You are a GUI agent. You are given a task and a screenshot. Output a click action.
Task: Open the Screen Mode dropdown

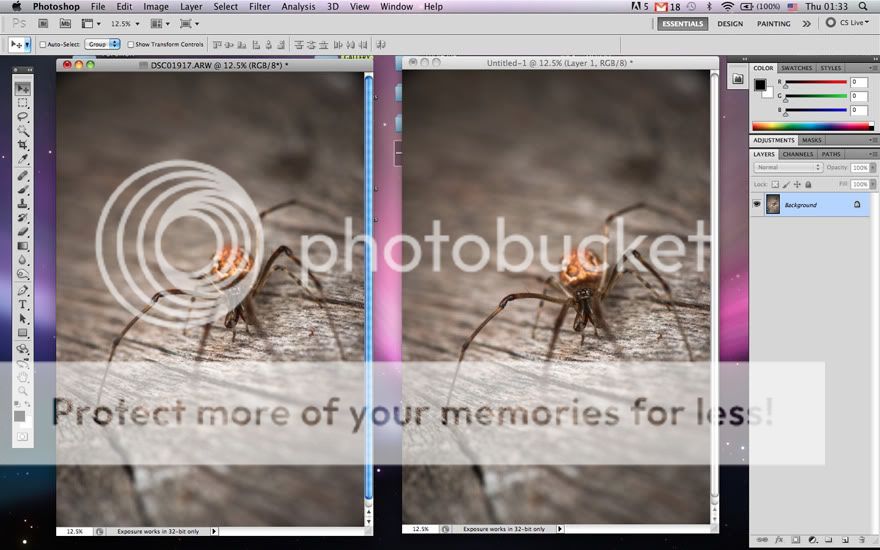pyautogui.click(x=189, y=24)
